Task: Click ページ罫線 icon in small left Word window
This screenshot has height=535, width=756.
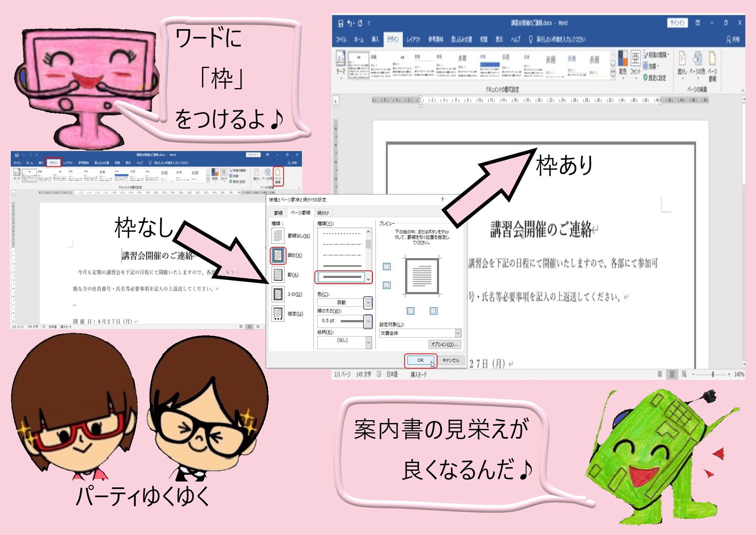Action: click(278, 176)
